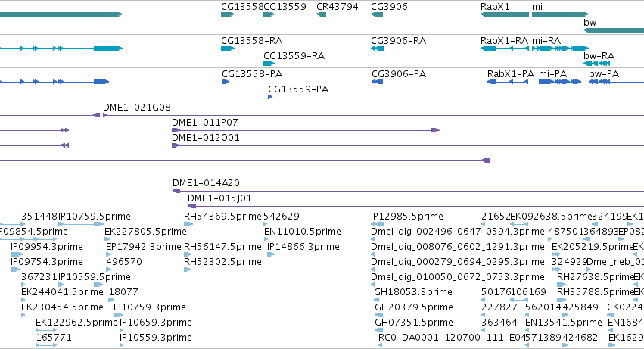Click the GH20379.5prime EST label

414,307
